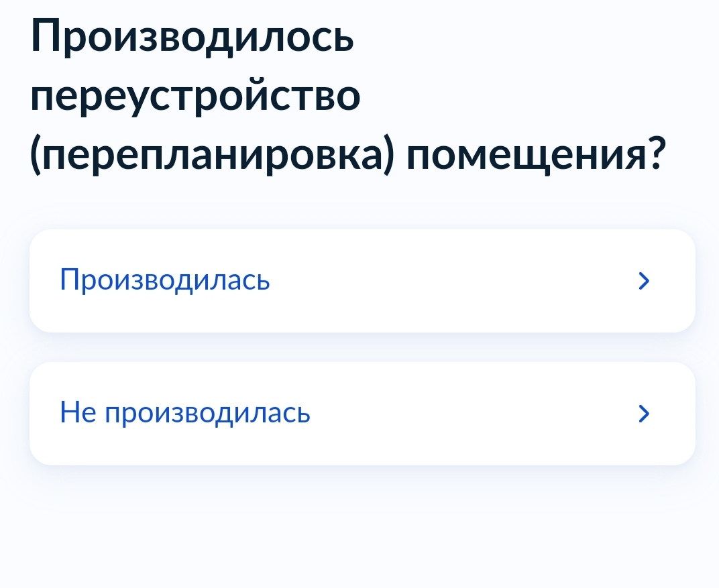The width and height of the screenshot is (719, 588).
Task: Tap the blue arrow icon in the top card
Action: 644,281
